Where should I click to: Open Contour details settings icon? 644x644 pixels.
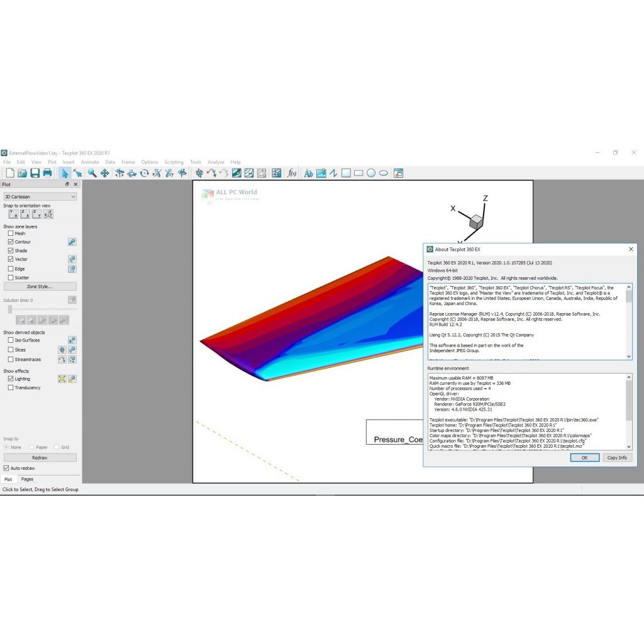(x=72, y=242)
